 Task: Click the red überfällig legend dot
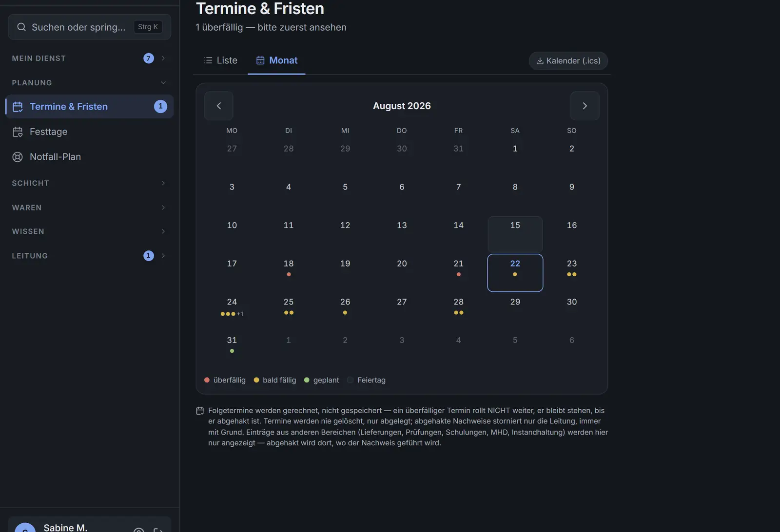[x=207, y=380]
